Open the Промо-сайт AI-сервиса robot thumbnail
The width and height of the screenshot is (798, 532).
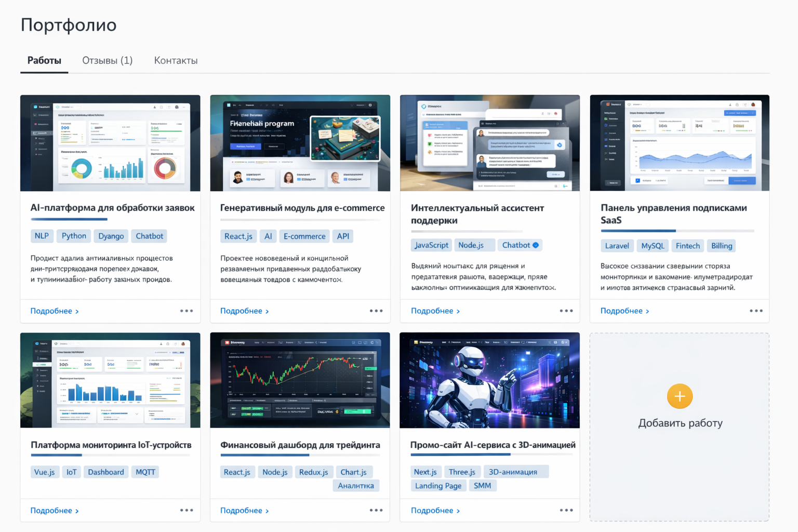pos(490,380)
